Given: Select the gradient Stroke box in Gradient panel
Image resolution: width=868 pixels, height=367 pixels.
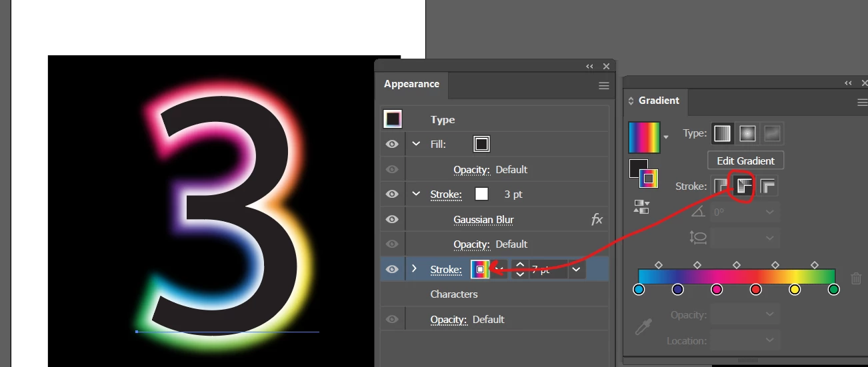Looking at the screenshot, I should pos(649,179).
